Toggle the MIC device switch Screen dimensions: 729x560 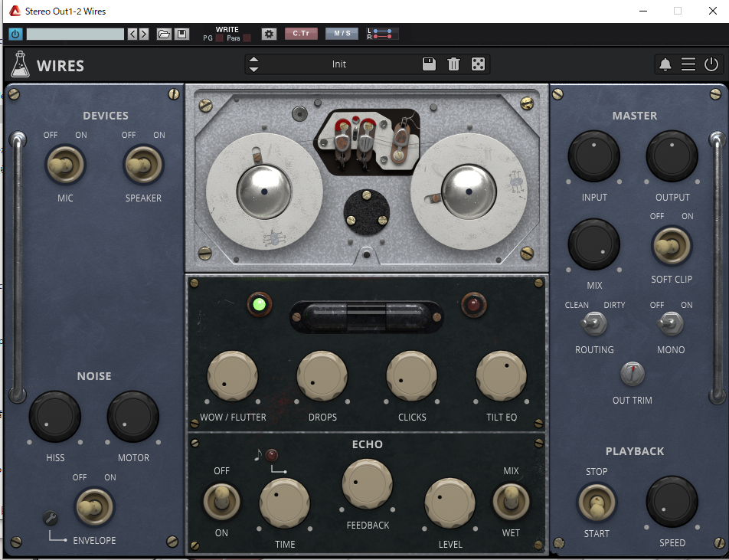click(64, 165)
